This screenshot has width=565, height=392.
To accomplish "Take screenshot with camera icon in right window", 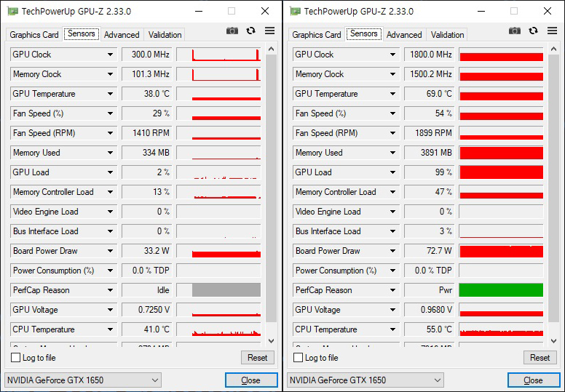I will (515, 31).
